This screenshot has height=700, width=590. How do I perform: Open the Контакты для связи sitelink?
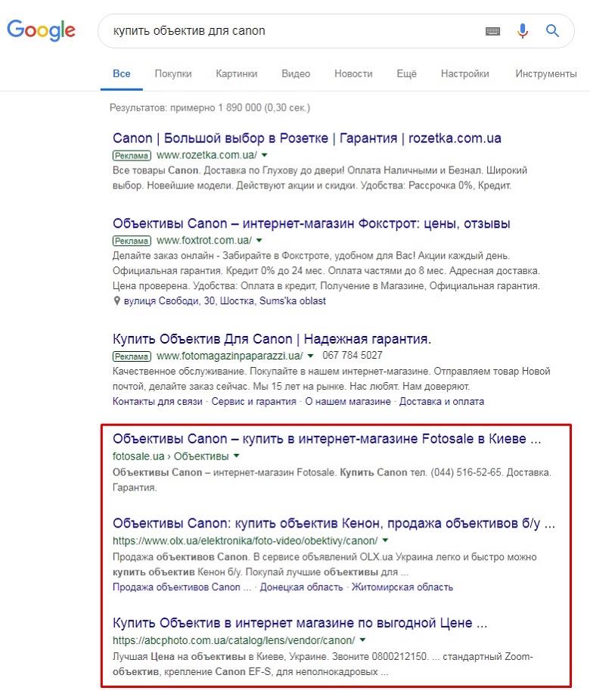[157, 402]
